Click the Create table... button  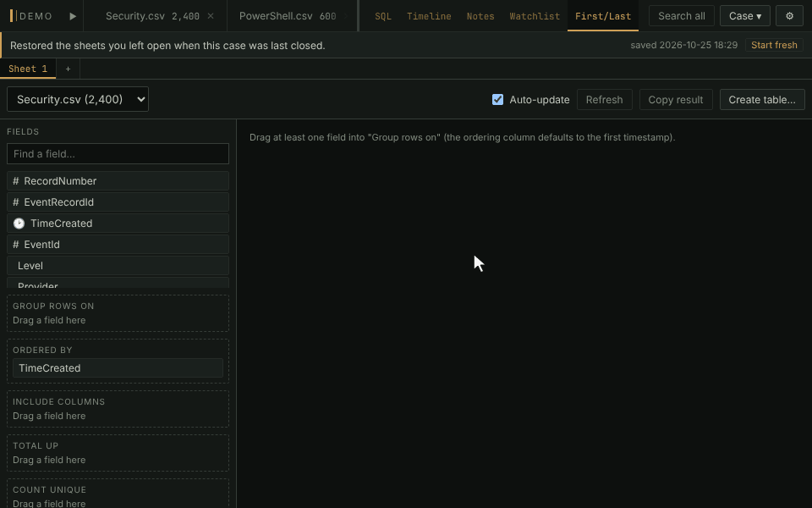(762, 100)
